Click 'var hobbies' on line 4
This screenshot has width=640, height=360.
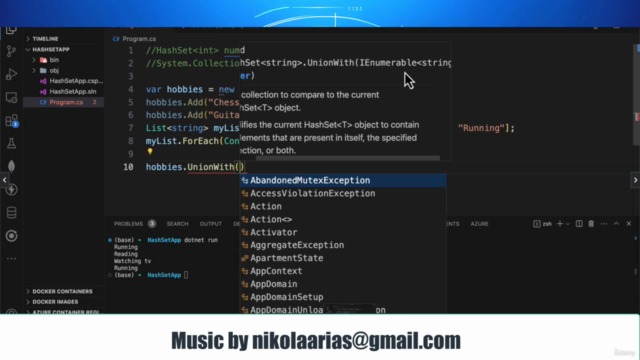pos(174,89)
